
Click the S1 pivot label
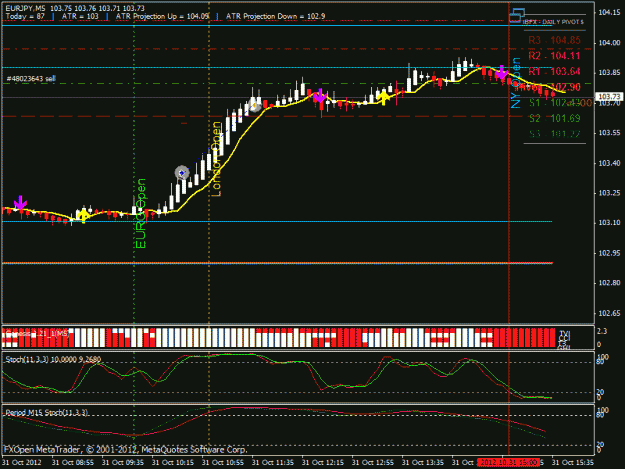point(554,103)
